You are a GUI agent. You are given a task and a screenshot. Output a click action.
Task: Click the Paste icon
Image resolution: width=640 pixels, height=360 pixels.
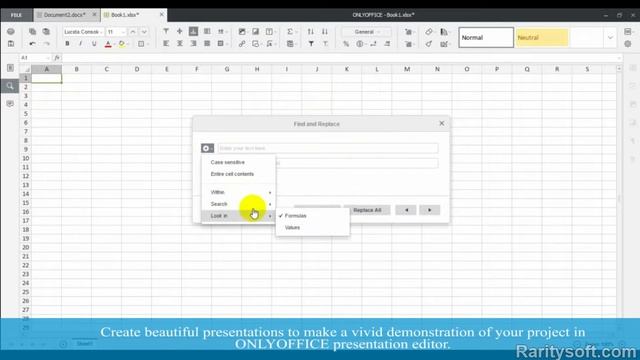tap(46, 31)
